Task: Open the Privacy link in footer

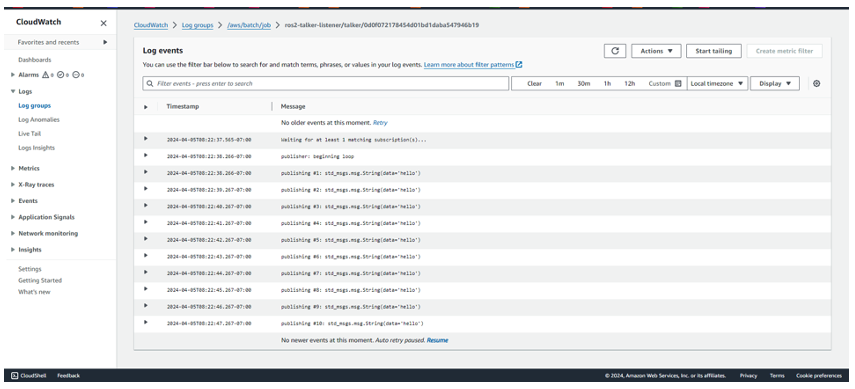Action: click(748, 375)
